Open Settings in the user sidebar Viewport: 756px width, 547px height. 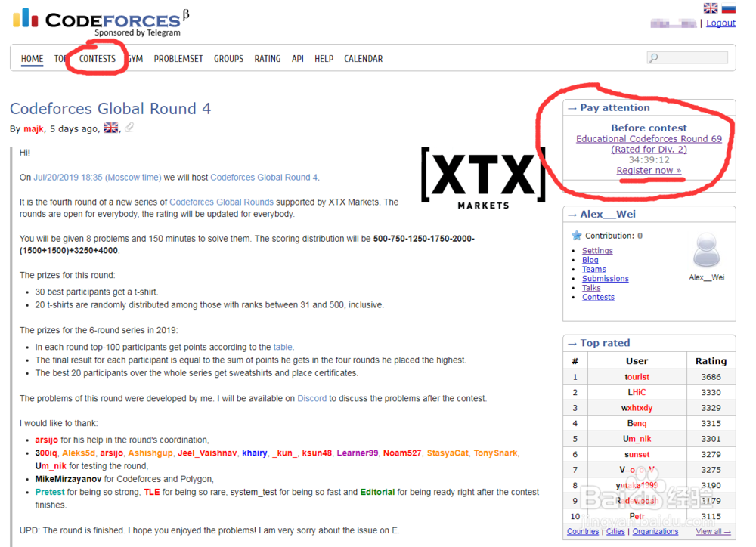(597, 251)
